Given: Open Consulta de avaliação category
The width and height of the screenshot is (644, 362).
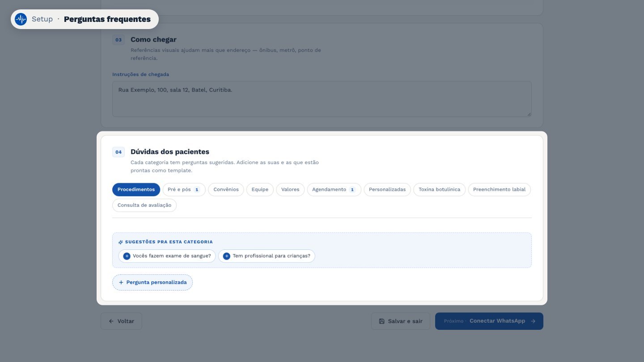Looking at the screenshot, I should click(144, 205).
